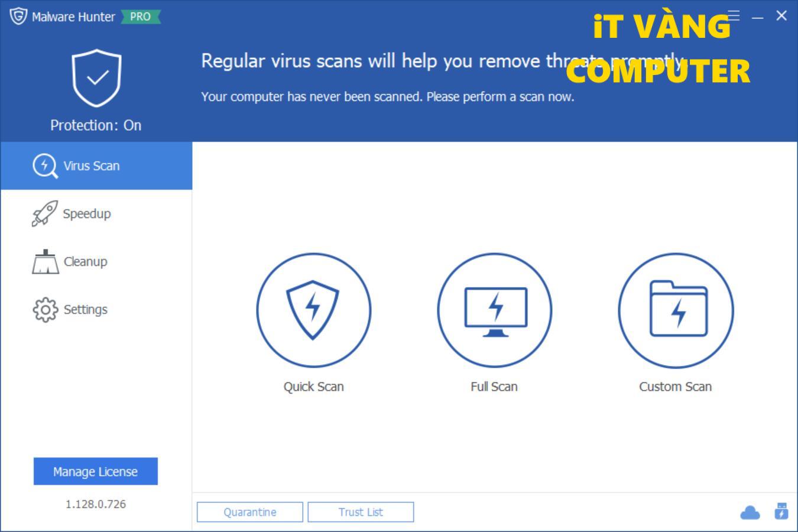
Task: Click the PRO badge label
Action: coord(140,17)
